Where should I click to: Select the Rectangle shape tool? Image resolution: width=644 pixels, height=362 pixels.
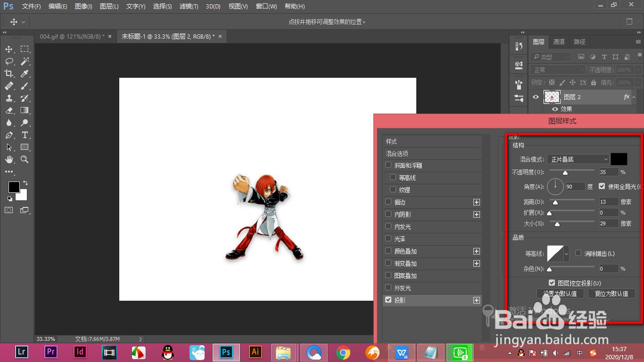(x=25, y=147)
